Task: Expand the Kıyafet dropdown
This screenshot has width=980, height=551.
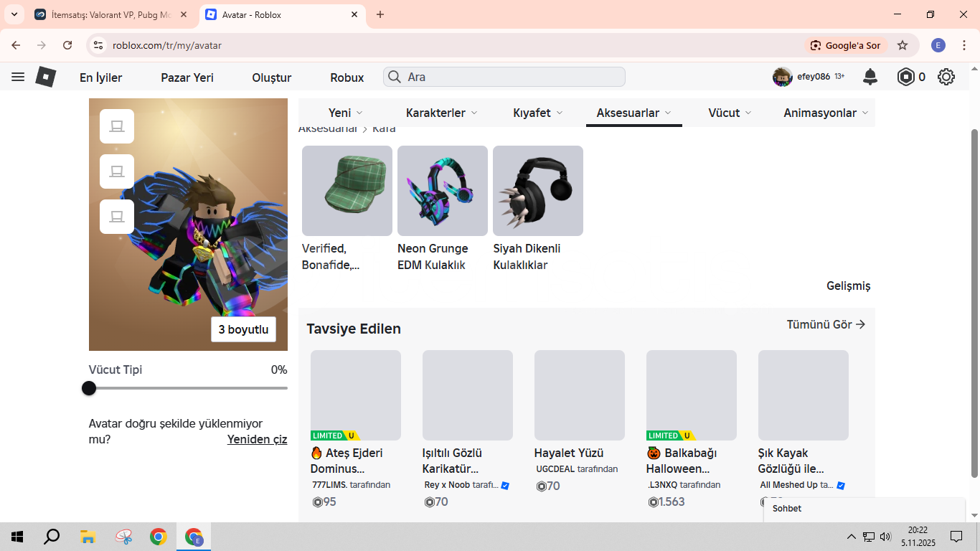Action: click(x=538, y=113)
